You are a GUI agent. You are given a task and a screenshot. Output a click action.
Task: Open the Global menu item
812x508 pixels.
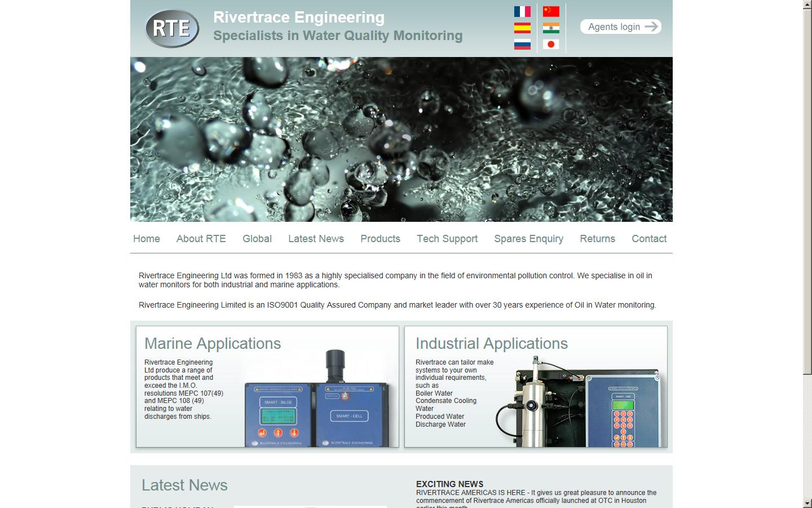(x=257, y=239)
